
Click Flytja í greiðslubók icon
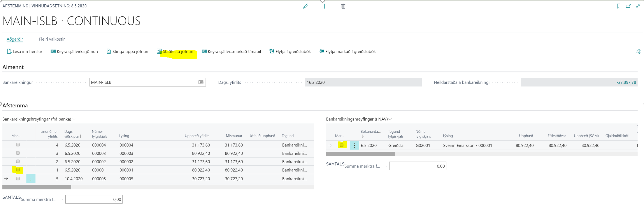pos(272,51)
